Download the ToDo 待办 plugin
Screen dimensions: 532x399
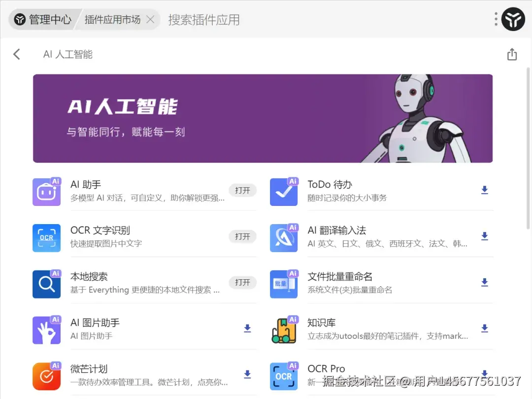click(x=484, y=190)
